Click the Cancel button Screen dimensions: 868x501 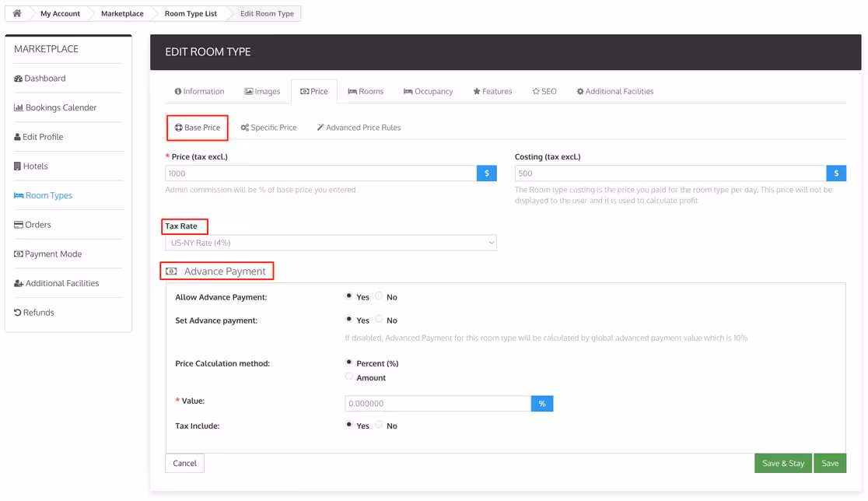tap(185, 464)
